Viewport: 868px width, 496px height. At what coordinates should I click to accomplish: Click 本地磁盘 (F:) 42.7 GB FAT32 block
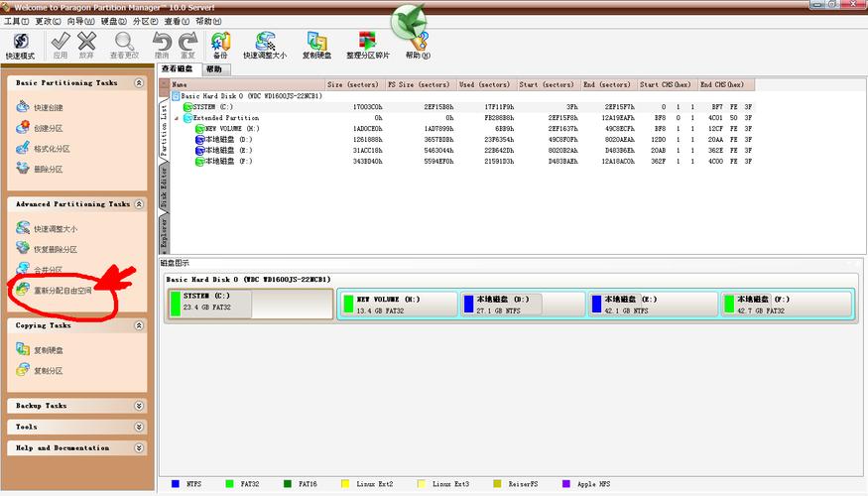(x=786, y=305)
